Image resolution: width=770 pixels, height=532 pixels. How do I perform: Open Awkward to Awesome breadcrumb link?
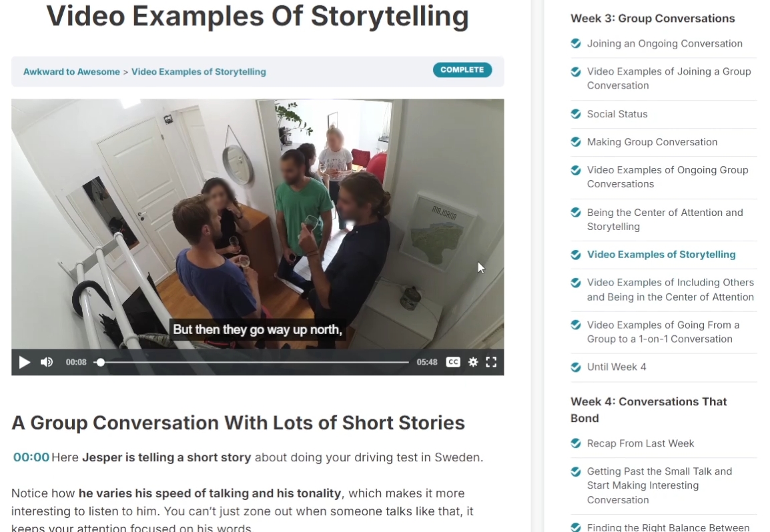coord(71,71)
